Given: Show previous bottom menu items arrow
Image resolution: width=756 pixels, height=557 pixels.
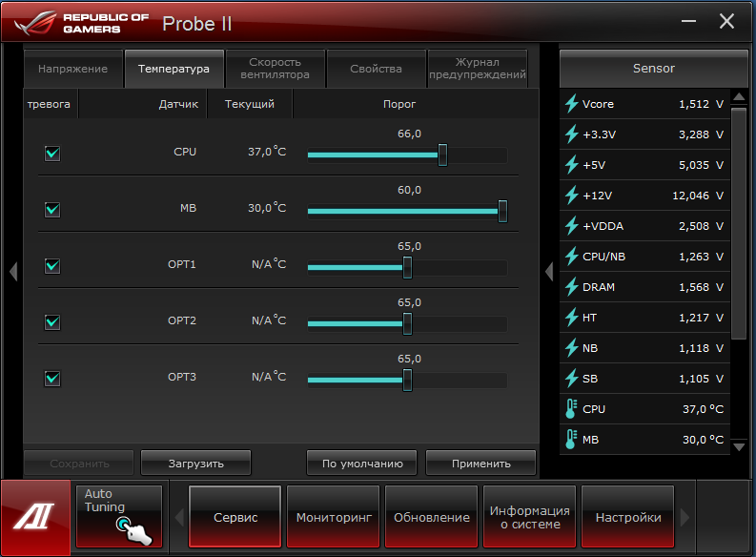Looking at the screenshot, I should pyautogui.click(x=179, y=518).
